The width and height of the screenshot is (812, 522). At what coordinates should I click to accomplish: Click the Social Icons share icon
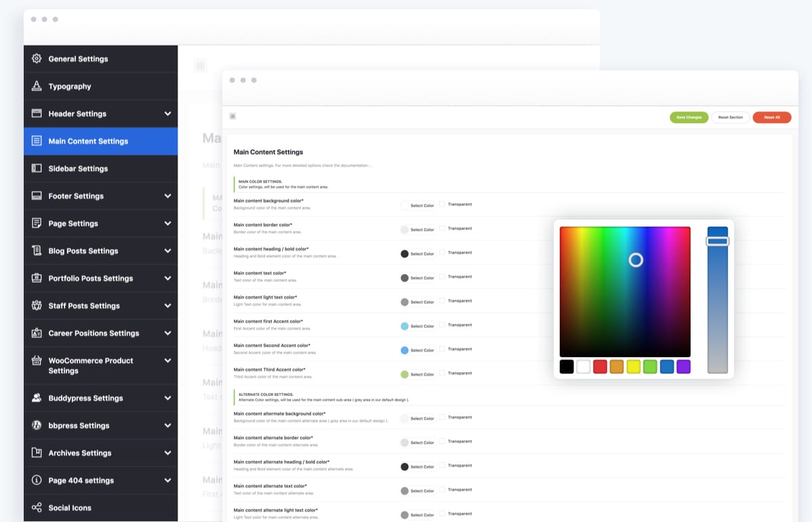(x=37, y=507)
